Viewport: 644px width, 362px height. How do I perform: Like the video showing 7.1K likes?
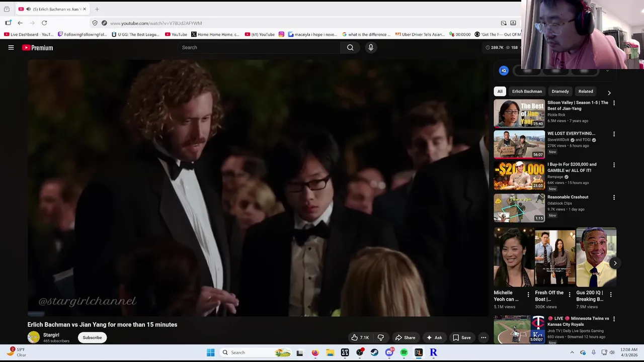[360, 337]
